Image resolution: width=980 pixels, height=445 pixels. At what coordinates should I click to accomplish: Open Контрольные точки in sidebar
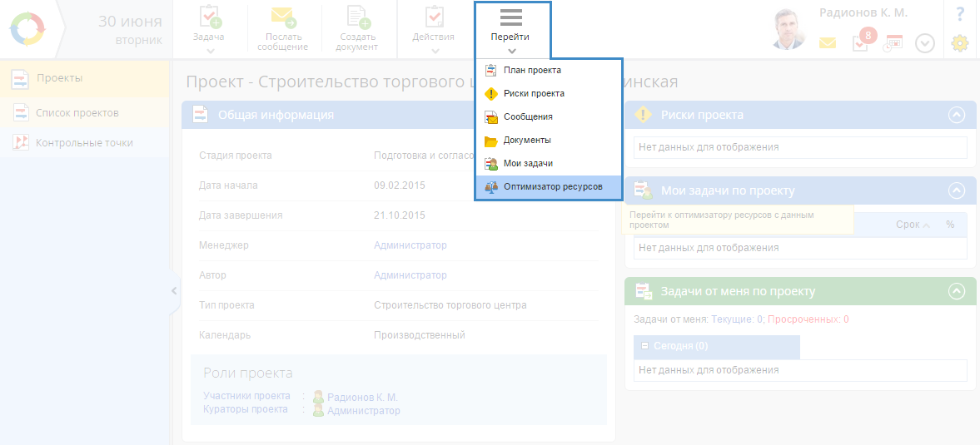pyautogui.click(x=84, y=143)
